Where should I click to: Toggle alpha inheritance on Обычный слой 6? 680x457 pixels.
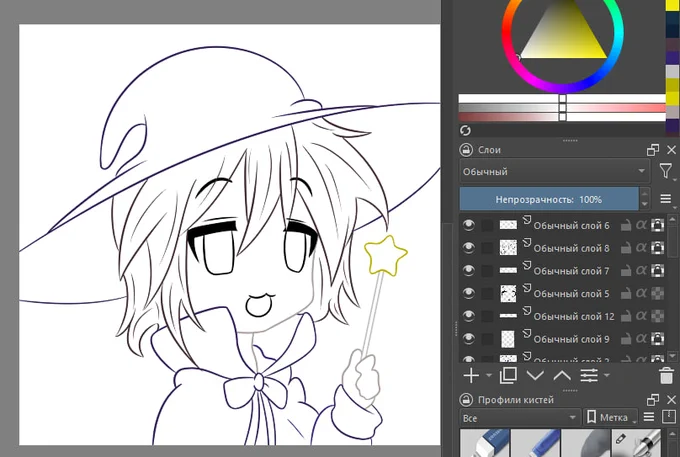coord(641,225)
